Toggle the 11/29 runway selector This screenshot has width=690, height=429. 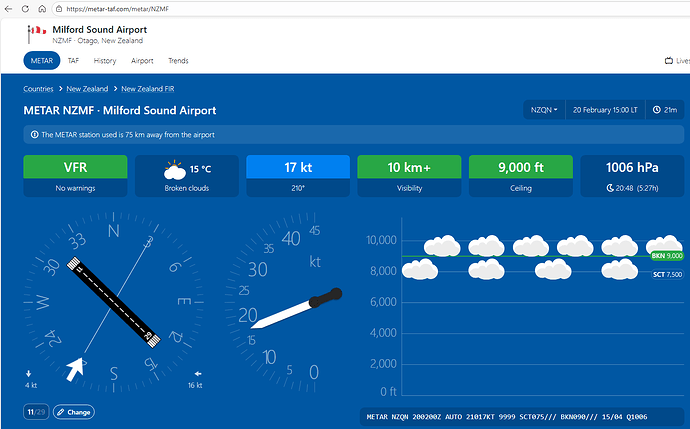36,412
